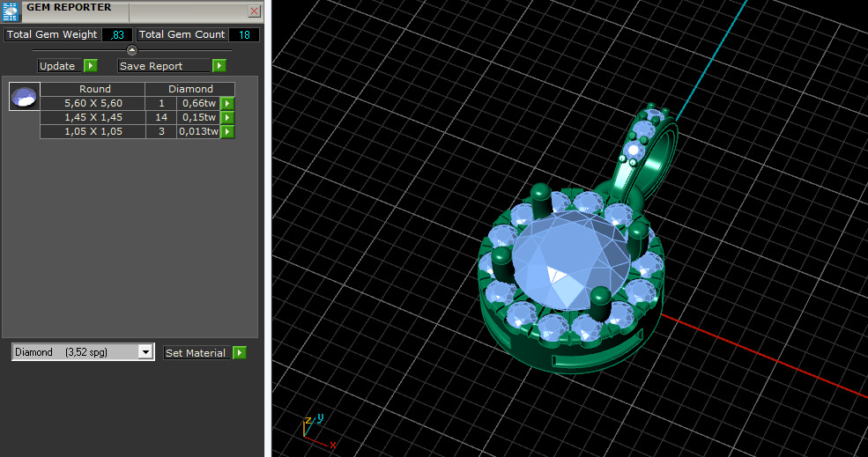Collapse the panel using the round arrow

coord(132,50)
